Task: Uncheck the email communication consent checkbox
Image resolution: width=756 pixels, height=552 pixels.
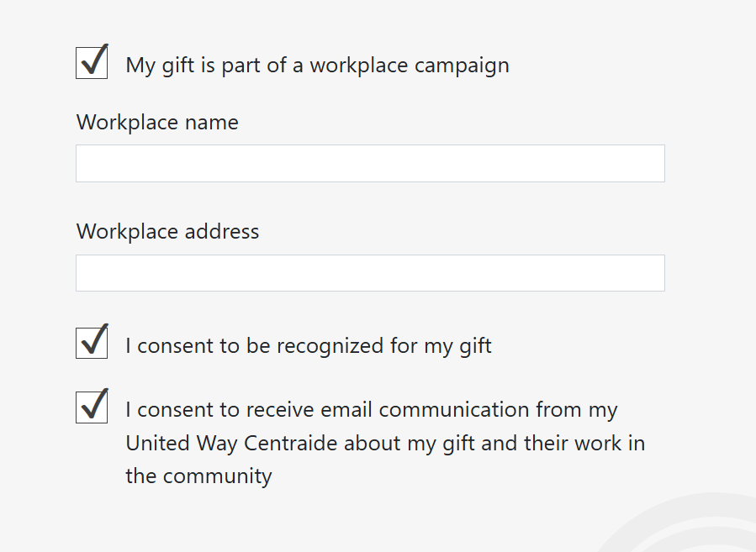Action: coord(92,407)
